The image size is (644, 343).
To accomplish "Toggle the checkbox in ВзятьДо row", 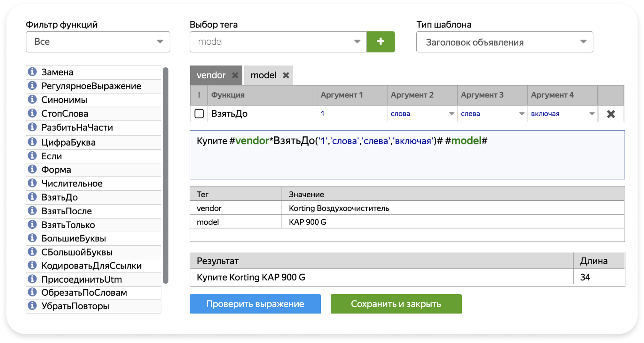I will coord(199,114).
